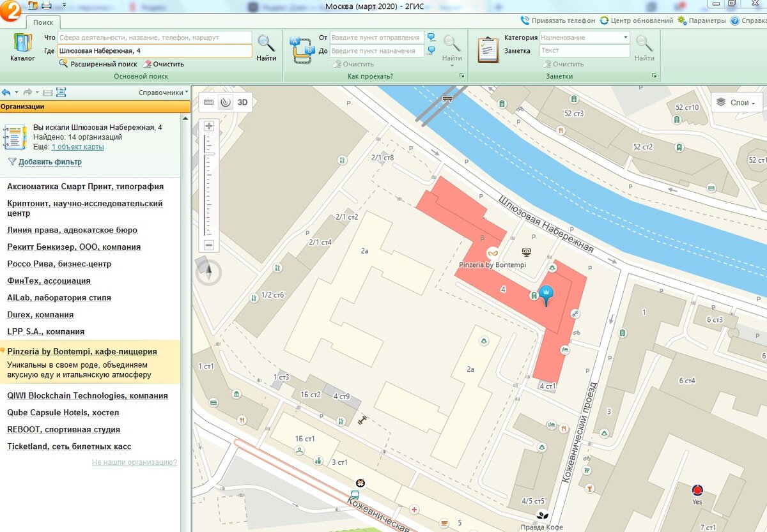Image resolution: width=767 pixels, height=532 pixels.
Task: Click the pick destination point on map icon
Action: [x=431, y=50]
